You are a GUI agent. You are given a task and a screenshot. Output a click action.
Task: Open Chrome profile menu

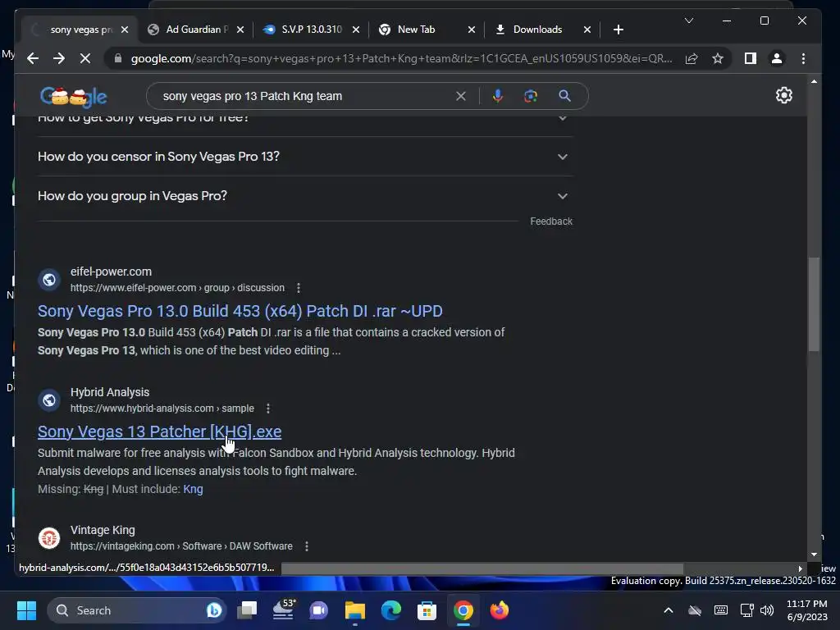coord(776,58)
